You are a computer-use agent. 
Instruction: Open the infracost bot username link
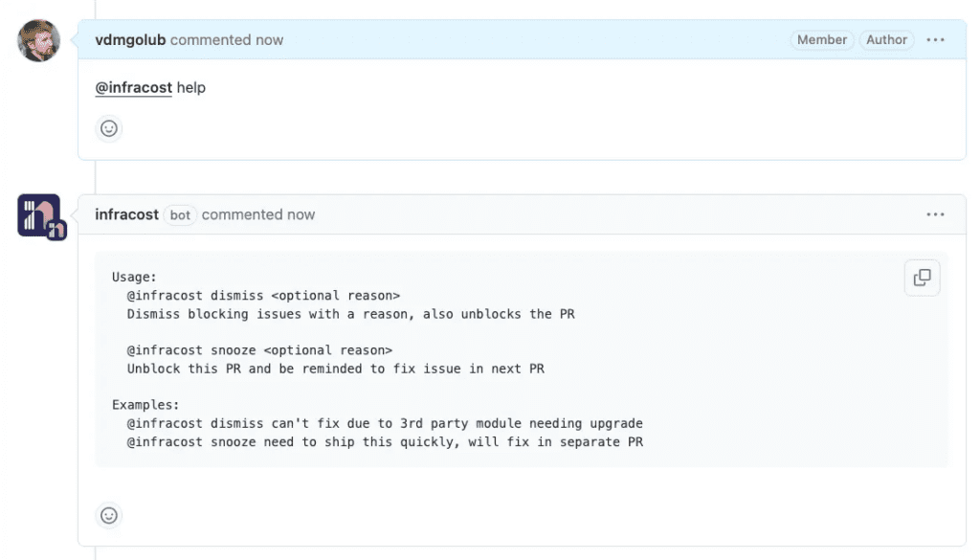click(x=127, y=214)
